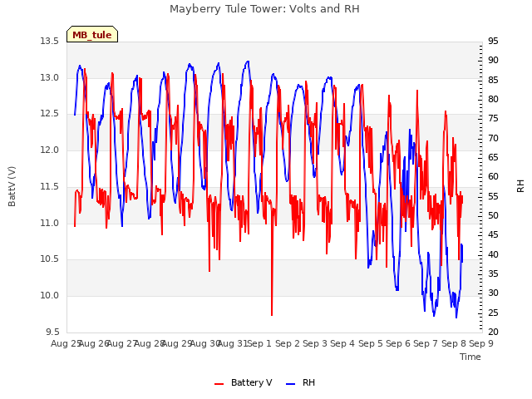Click the 90 right axis tick label

tap(493, 61)
